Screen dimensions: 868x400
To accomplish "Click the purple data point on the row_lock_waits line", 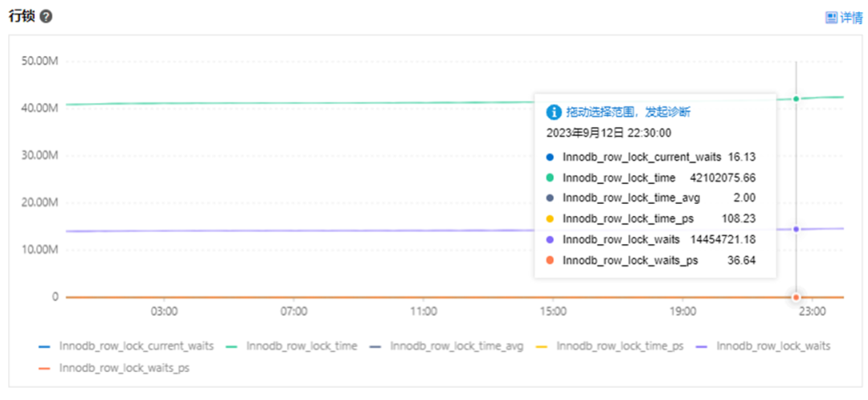I will (x=796, y=229).
